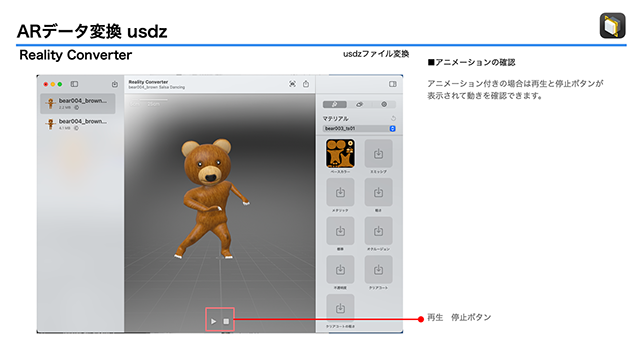Switch to the third inspector properties tab

[x=384, y=104]
